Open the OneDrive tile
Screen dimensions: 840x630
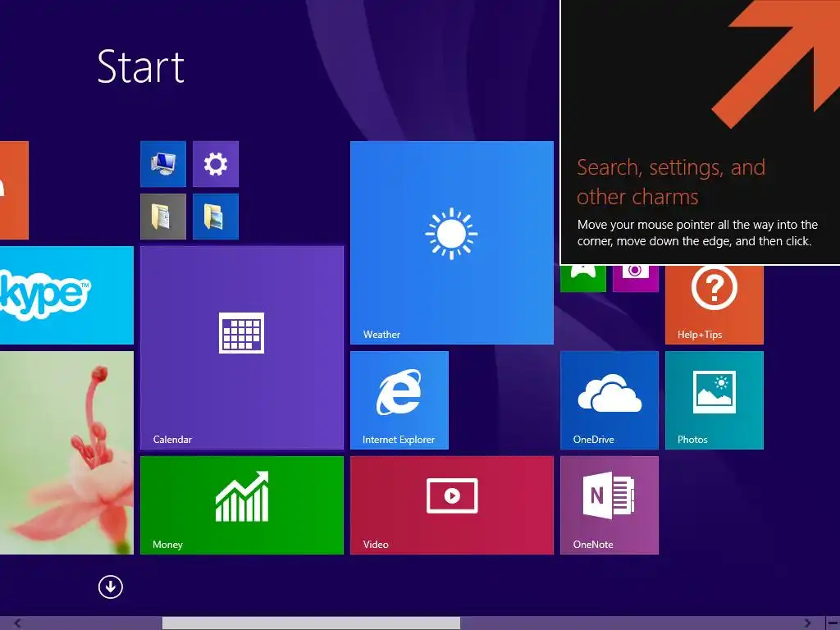pyautogui.click(x=609, y=400)
